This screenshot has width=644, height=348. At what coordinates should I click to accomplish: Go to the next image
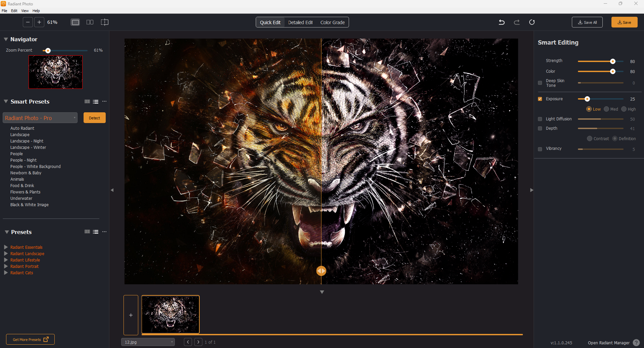tap(198, 342)
